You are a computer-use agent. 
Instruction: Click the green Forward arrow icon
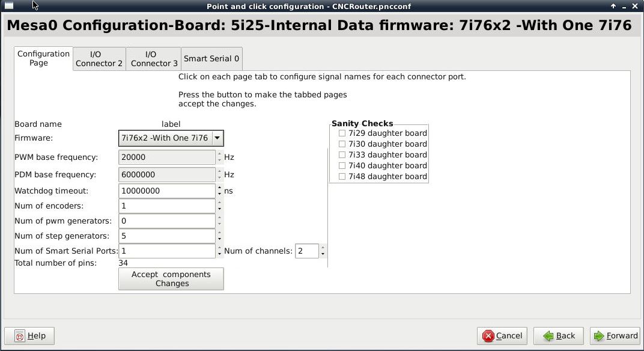[599, 336]
